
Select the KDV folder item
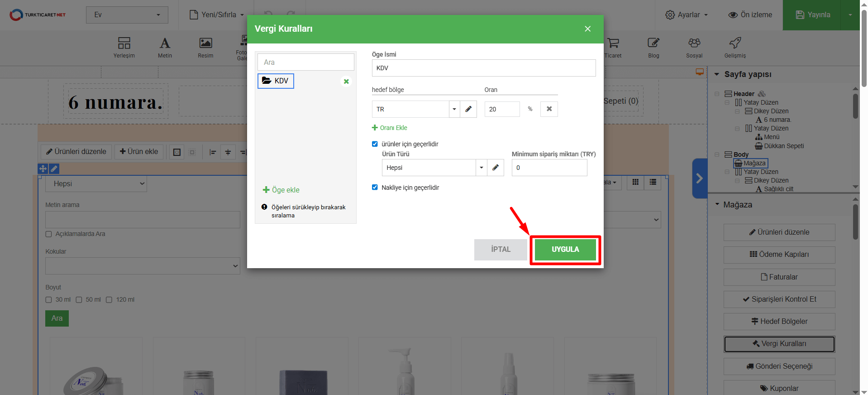[276, 81]
